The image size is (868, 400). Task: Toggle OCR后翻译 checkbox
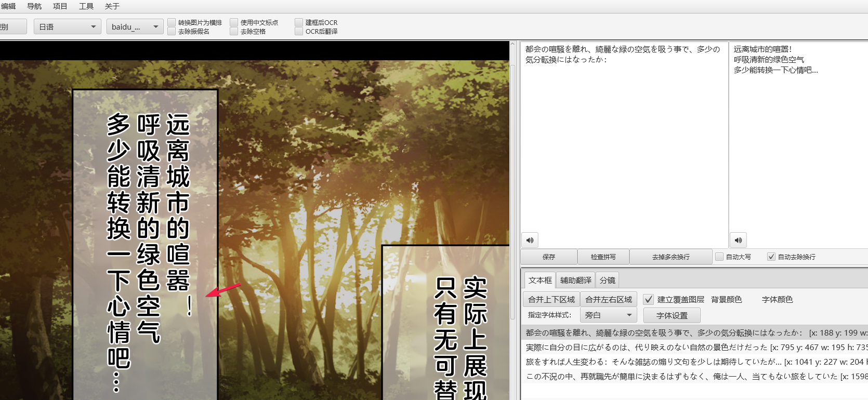[x=299, y=31]
